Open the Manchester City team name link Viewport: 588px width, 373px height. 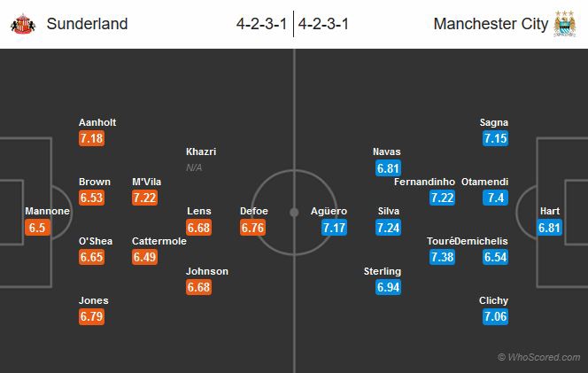coord(491,24)
